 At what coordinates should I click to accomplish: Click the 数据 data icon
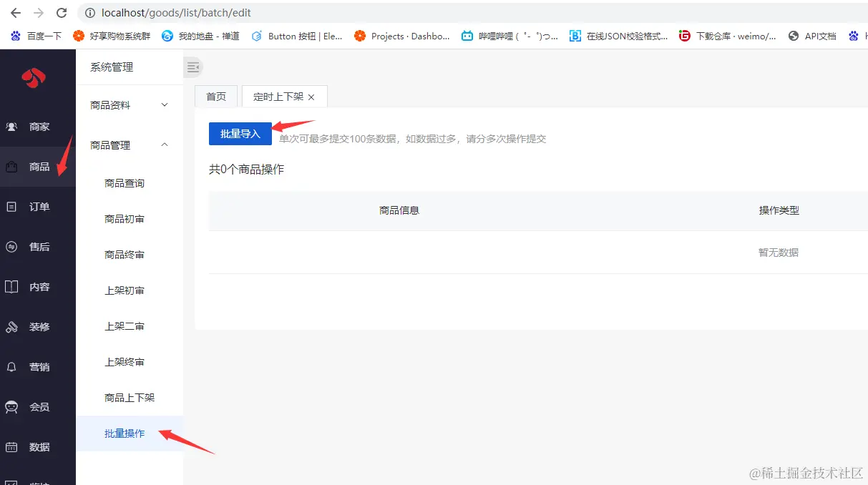click(11, 447)
